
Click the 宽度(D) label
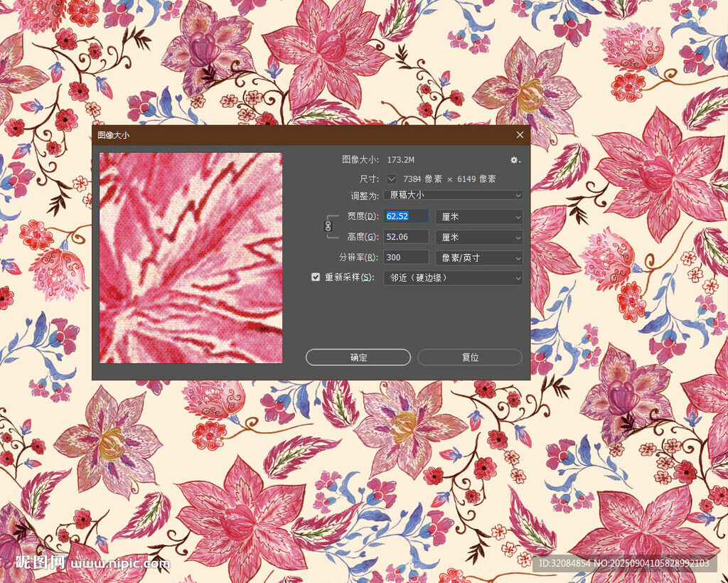[x=363, y=216]
